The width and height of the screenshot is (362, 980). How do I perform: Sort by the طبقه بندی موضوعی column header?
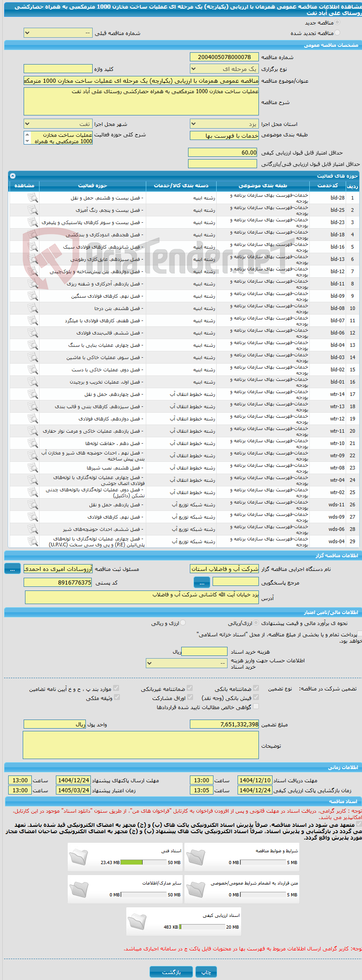coord(263,185)
